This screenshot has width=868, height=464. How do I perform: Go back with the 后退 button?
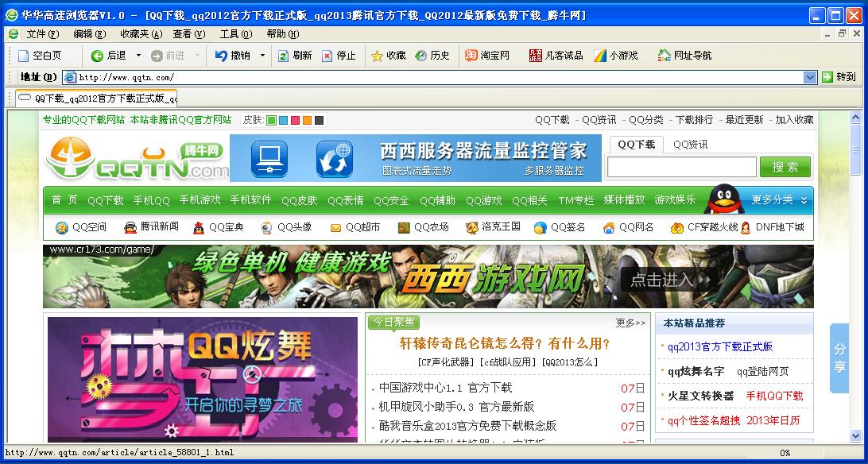(108, 56)
